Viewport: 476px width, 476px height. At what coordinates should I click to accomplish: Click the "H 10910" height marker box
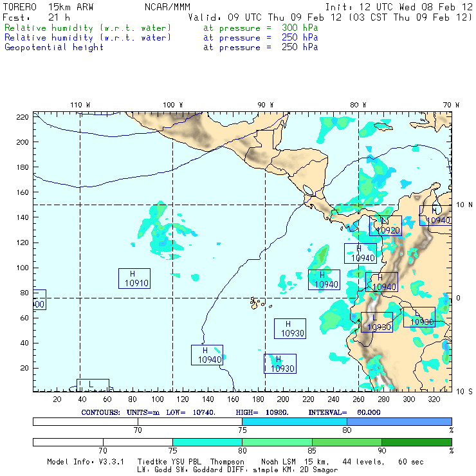134,279
